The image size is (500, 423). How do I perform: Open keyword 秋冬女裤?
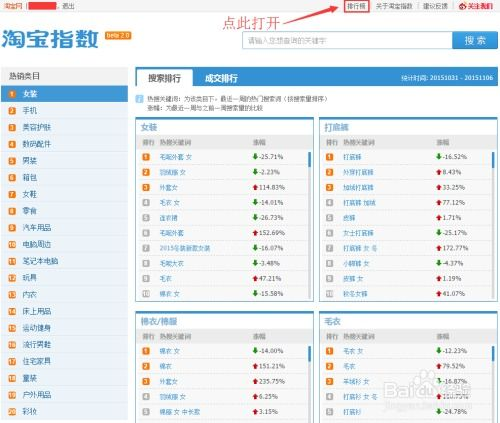click(x=355, y=294)
